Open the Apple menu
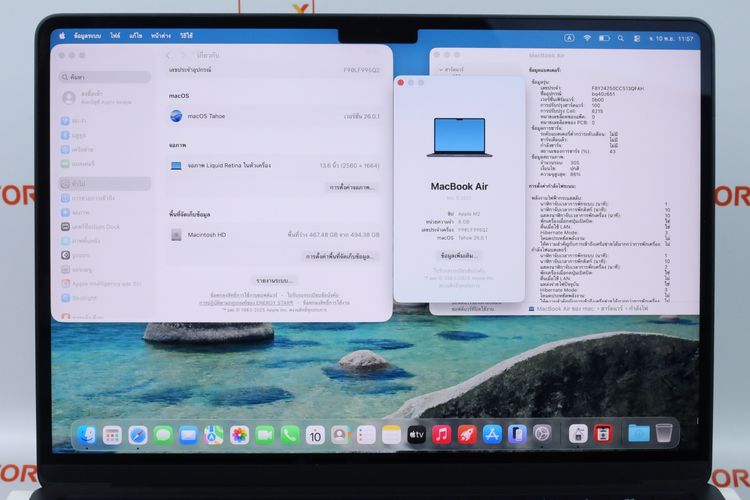The image size is (750, 500). (x=62, y=35)
